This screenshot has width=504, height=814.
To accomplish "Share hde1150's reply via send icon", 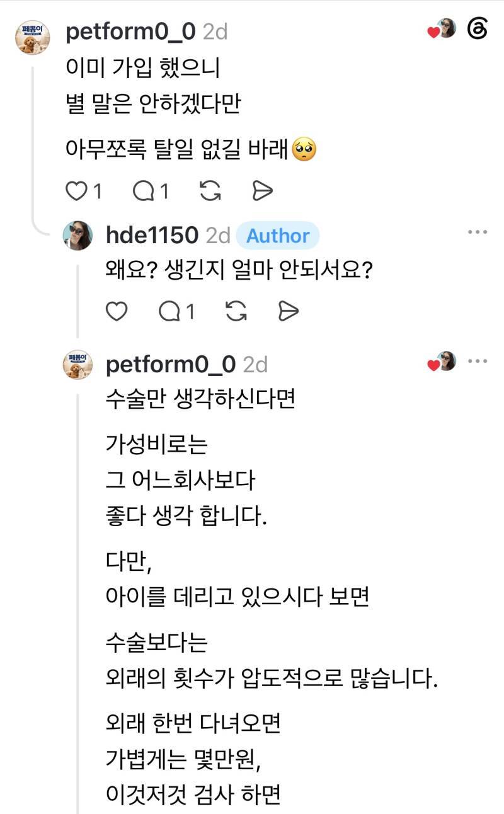I will [288, 311].
